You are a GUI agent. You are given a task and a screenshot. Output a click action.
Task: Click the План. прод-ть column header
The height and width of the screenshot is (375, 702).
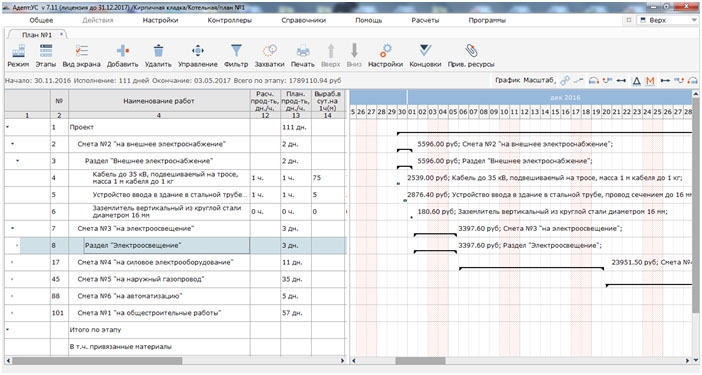click(295, 101)
